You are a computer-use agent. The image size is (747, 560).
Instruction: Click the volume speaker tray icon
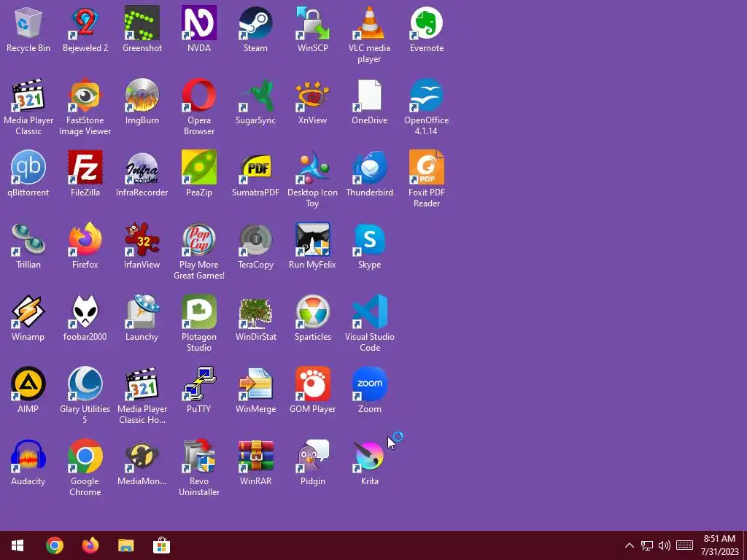[x=664, y=545]
